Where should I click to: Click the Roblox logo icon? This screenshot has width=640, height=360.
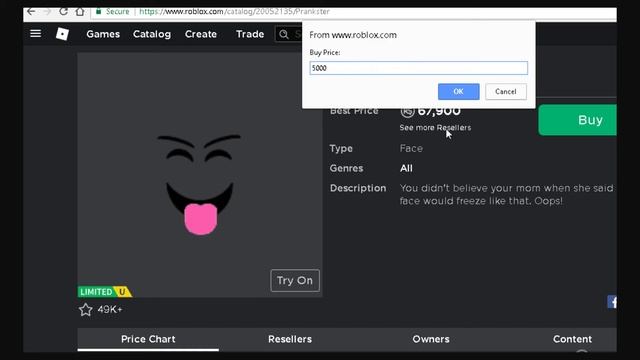pyautogui.click(x=62, y=34)
